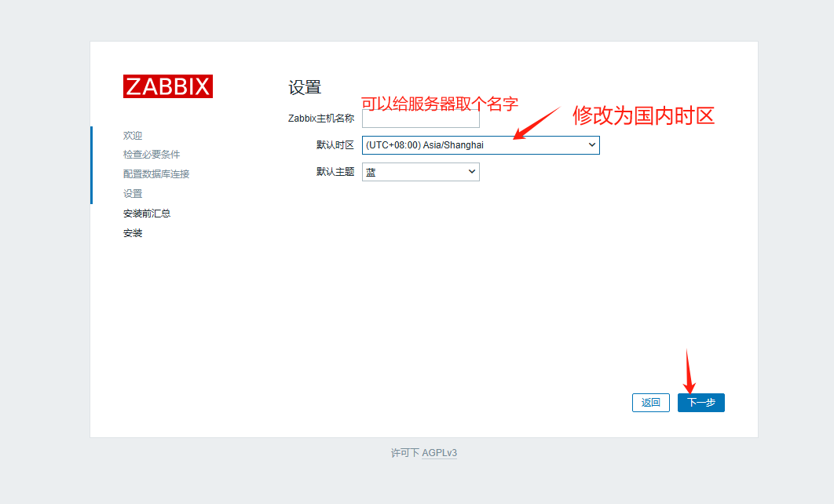Image resolution: width=834 pixels, height=504 pixels.
Task: Click the 下一步 button to proceed
Action: coord(700,402)
